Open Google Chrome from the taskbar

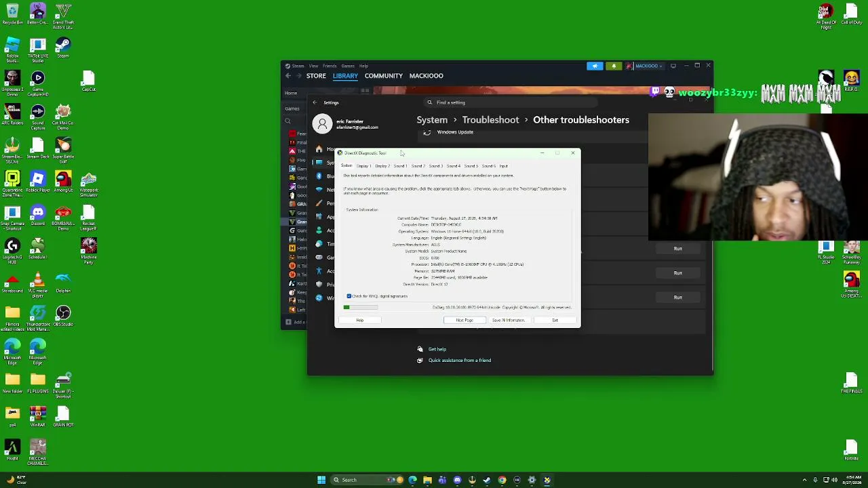point(502,480)
